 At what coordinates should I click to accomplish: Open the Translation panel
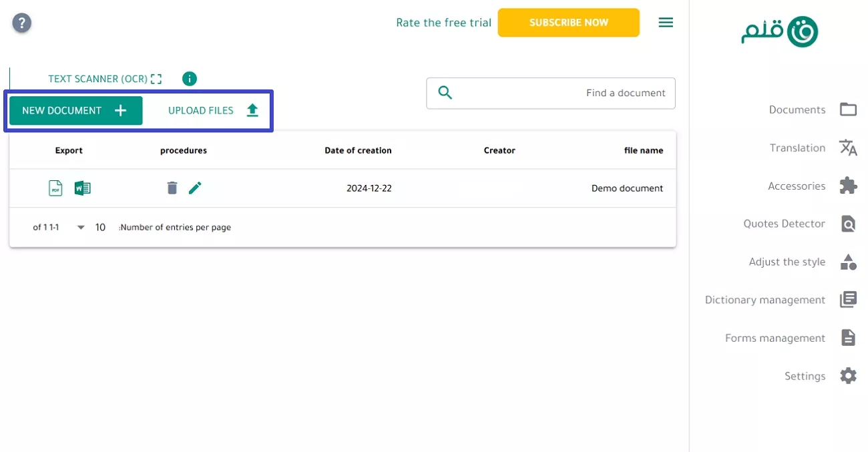[798, 148]
